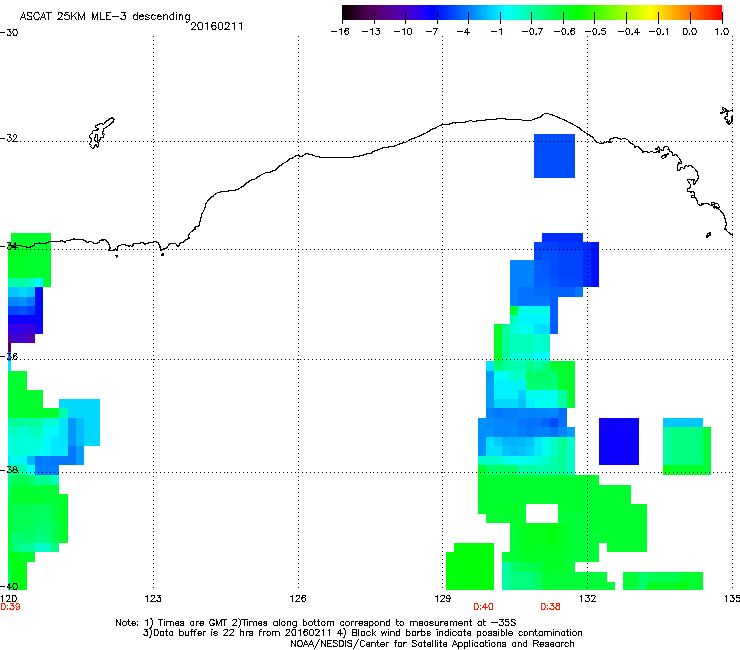
Task: Click the 'Data buffer is 22 hrs' note line
Action: coord(362,633)
